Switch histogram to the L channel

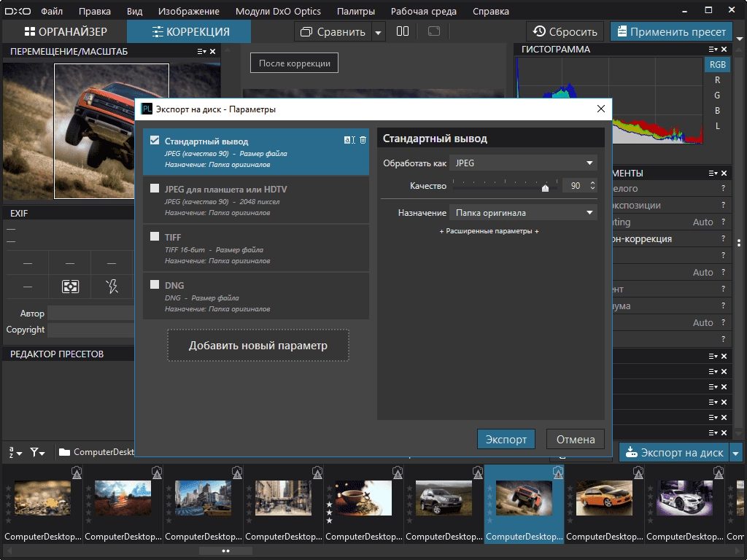point(718,126)
